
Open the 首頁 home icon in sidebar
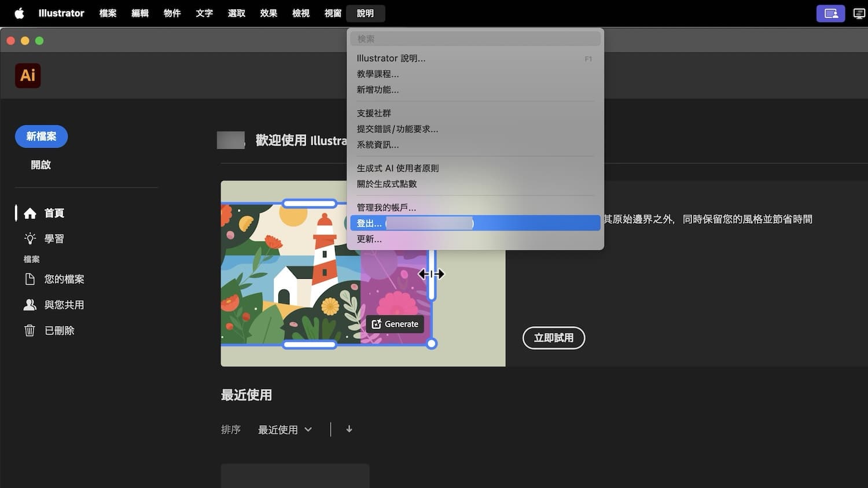click(x=30, y=213)
